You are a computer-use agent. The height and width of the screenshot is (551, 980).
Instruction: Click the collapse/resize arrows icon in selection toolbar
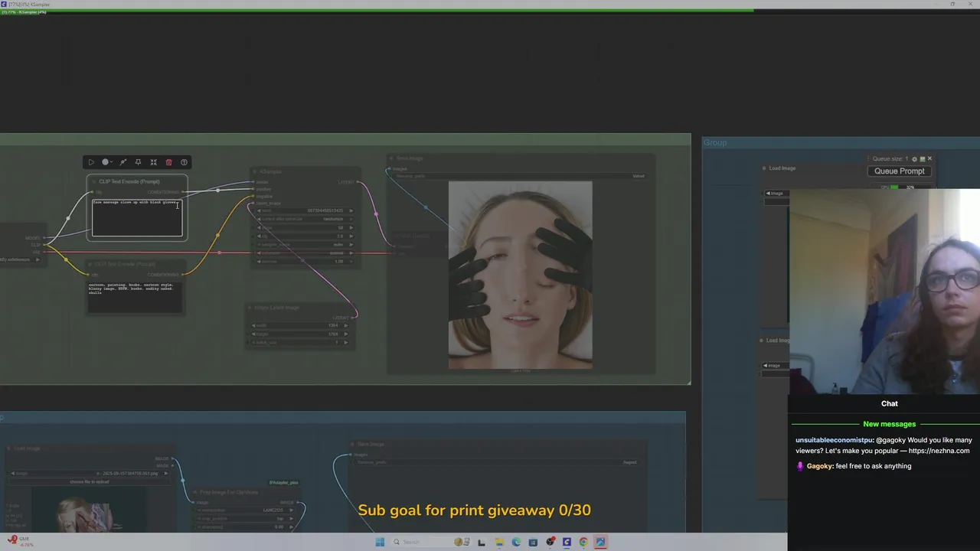tap(153, 162)
